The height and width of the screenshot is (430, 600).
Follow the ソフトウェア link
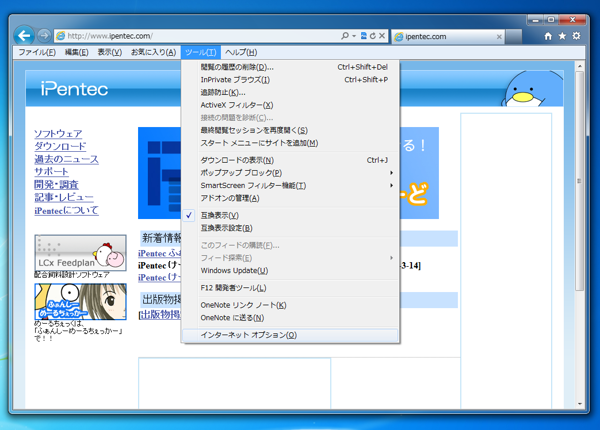tap(58, 134)
